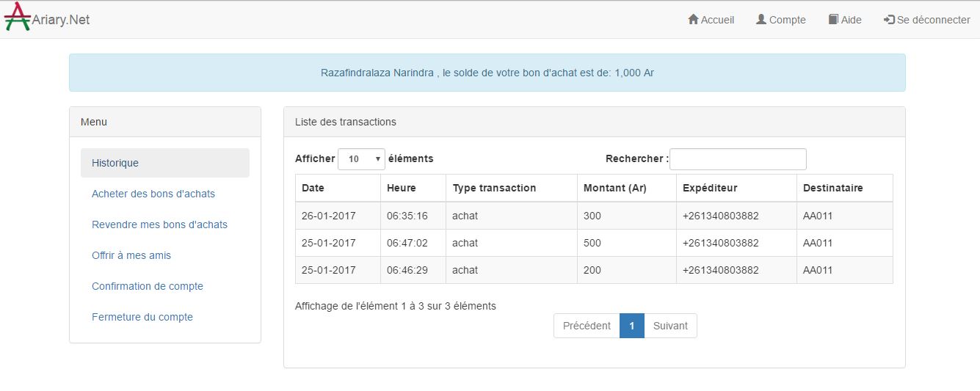The height and width of the screenshot is (391, 980).
Task: Select Fermeture du compte link
Action: click(x=142, y=317)
